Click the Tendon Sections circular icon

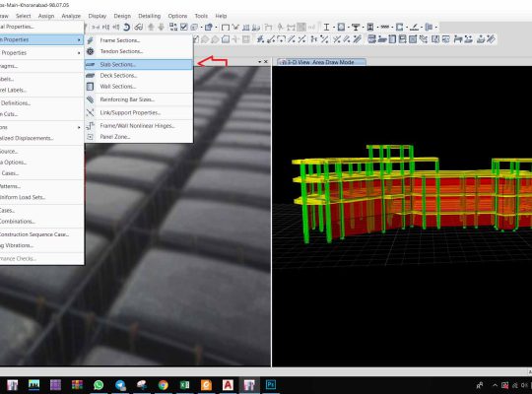click(x=91, y=51)
